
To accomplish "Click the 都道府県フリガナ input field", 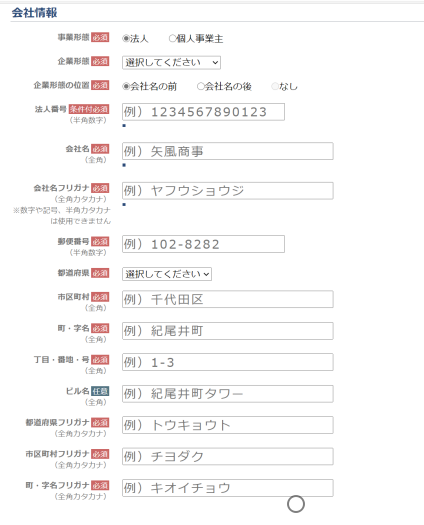I will [228, 425].
